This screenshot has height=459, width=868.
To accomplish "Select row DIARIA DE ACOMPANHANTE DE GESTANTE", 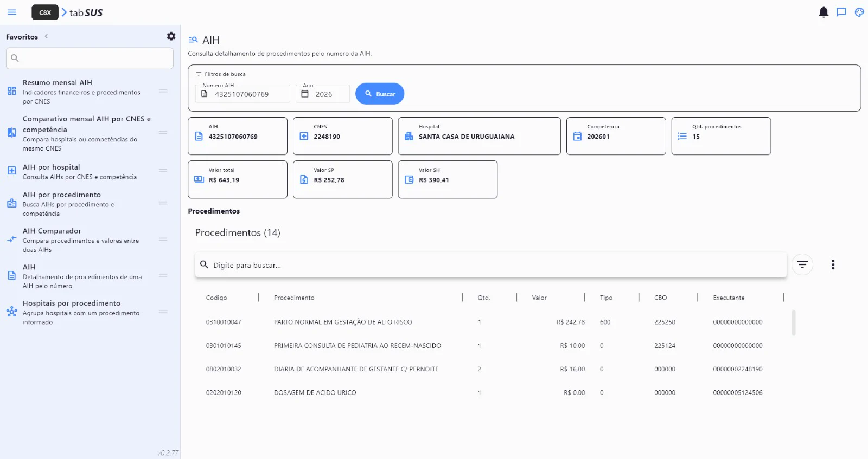I will (x=491, y=369).
